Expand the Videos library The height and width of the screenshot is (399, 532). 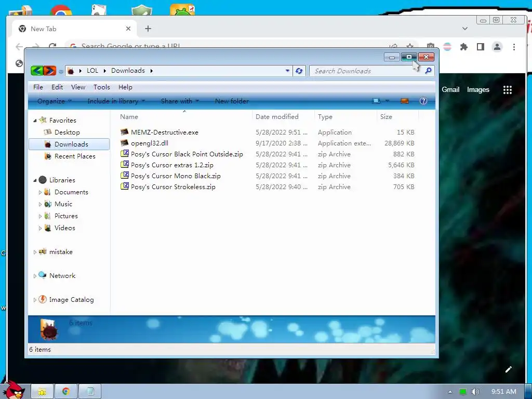40,229
